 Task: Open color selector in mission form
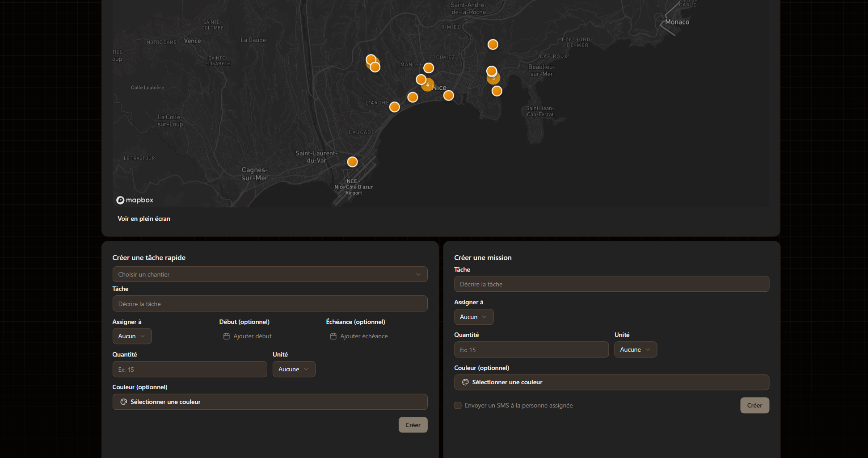pos(611,382)
